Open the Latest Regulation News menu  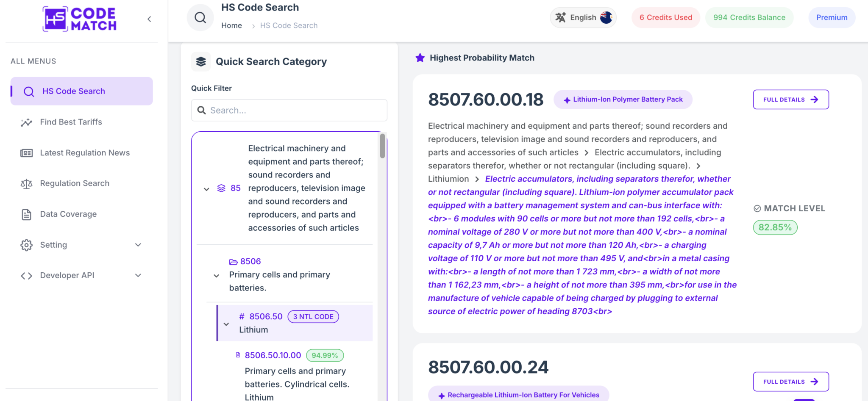[82, 153]
